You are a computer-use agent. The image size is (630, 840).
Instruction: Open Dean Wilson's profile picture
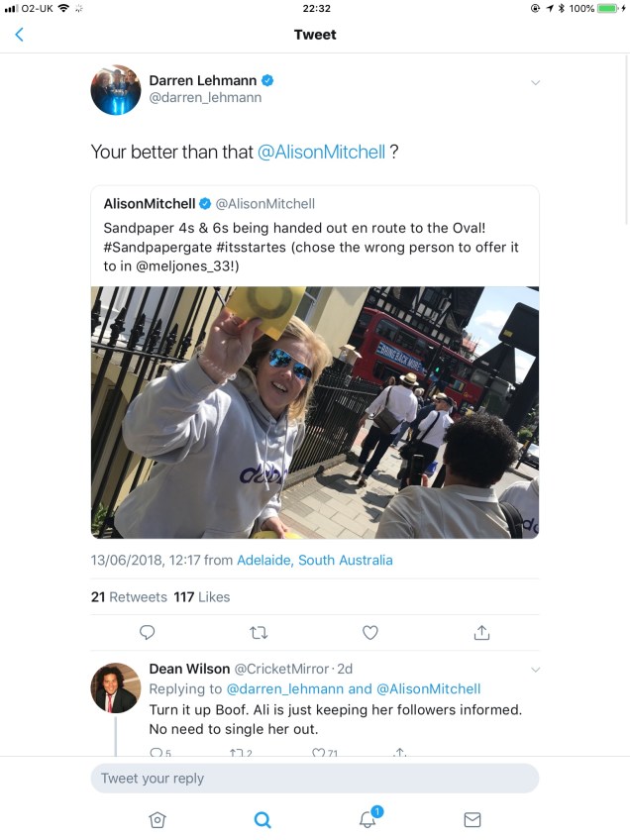click(x=116, y=687)
